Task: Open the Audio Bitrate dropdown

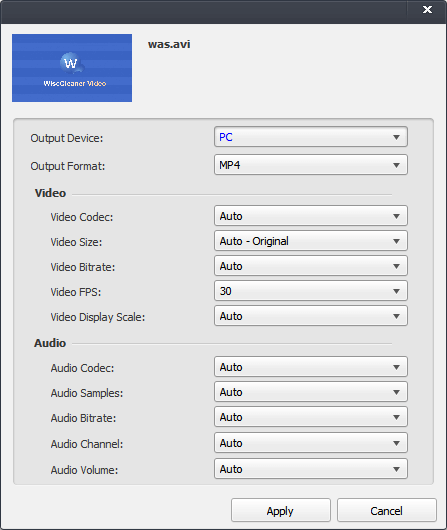Action: [x=311, y=417]
